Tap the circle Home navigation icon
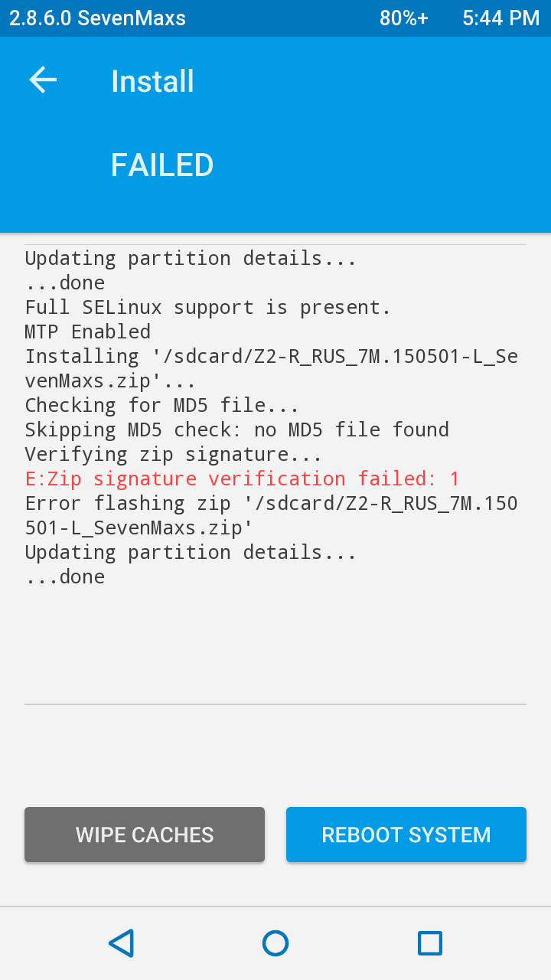 coord(275,943)
